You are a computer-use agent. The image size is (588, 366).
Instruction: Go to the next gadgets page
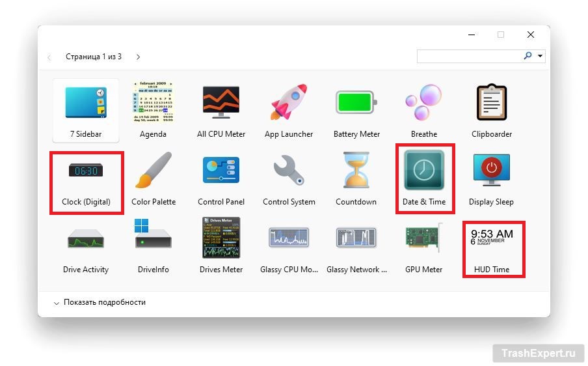point(138,57)
